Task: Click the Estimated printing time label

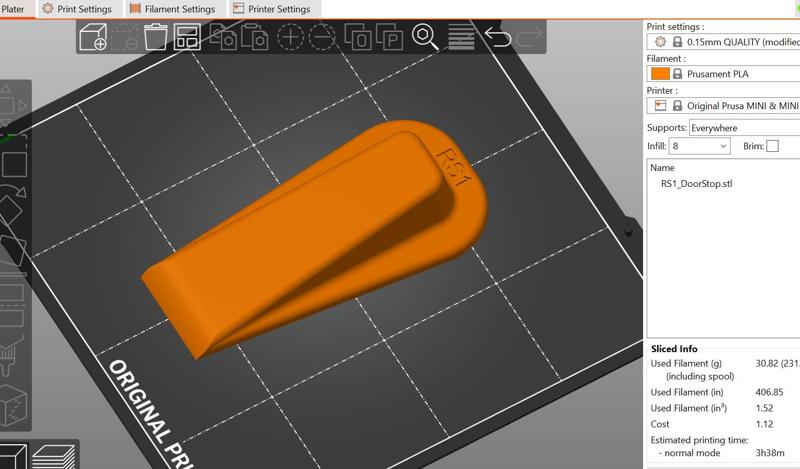Action: [699, 440]
